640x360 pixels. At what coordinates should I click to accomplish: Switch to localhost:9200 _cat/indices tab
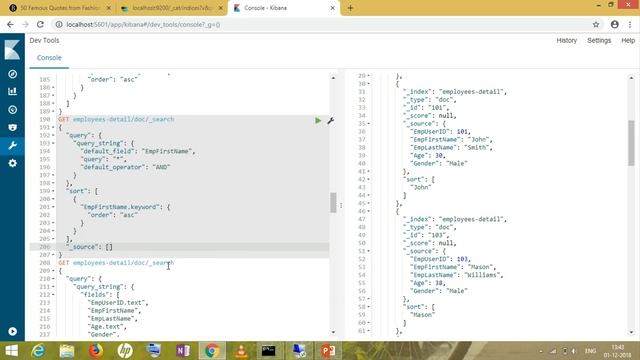[x=172, y=8]
